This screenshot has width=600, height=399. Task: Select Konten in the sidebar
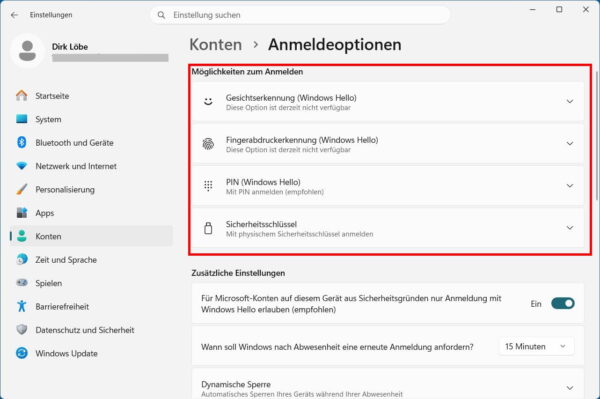91,236
